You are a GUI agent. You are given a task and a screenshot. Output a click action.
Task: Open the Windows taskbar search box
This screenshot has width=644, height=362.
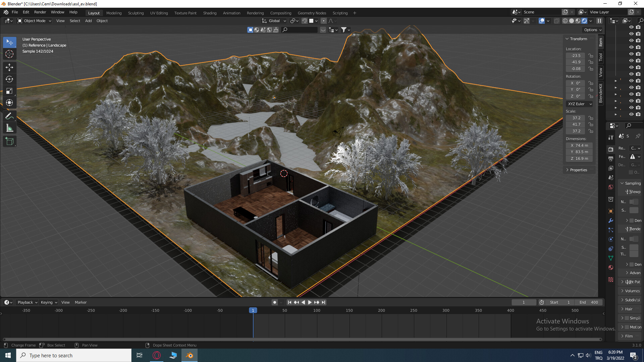click(x=74, y=355)
